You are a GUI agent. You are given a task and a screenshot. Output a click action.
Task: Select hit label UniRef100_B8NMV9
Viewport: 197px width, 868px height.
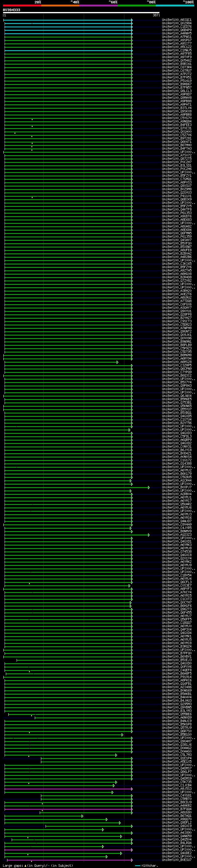(x=177, y=531)
